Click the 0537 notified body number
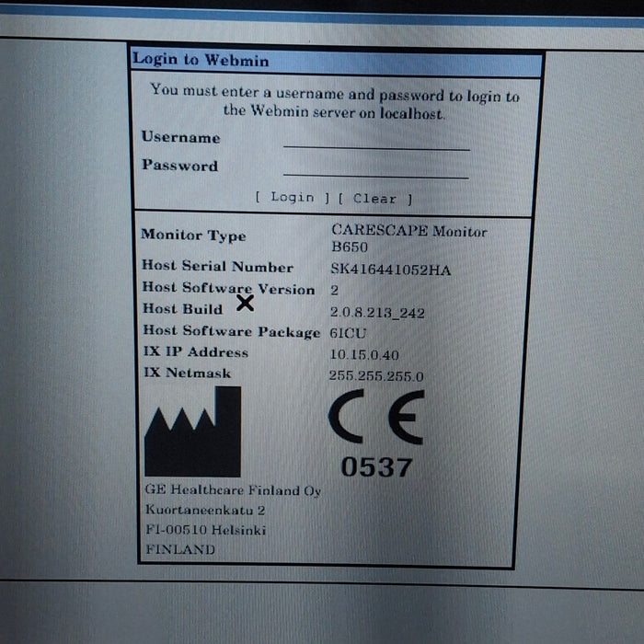The height and width of the screenshot is (644, 644). pos(376,467)
